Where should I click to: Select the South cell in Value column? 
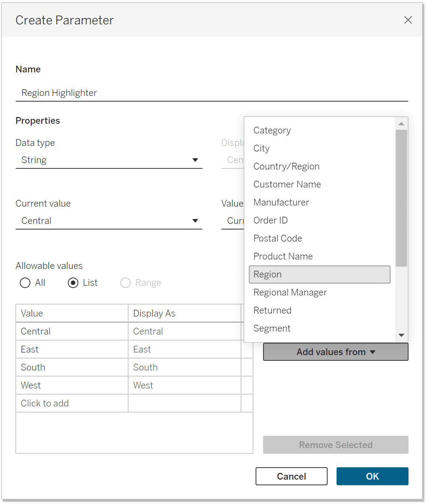click(72, 367)
